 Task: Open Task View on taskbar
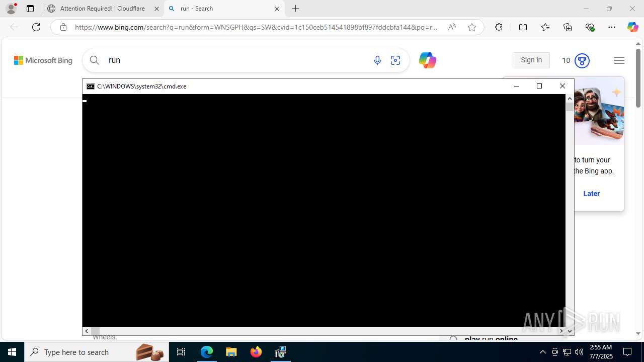click(181, 352)
